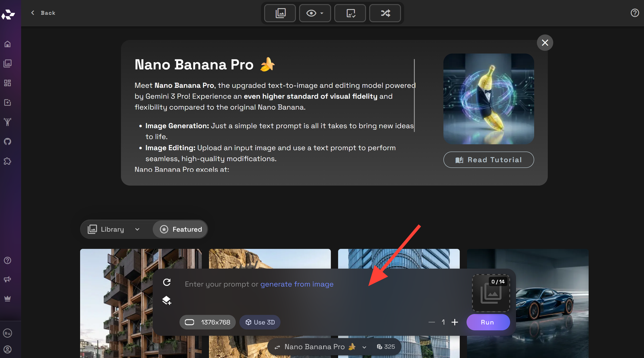
Task: Click the banana tuxedo preview image
Action: coord(488,99)
